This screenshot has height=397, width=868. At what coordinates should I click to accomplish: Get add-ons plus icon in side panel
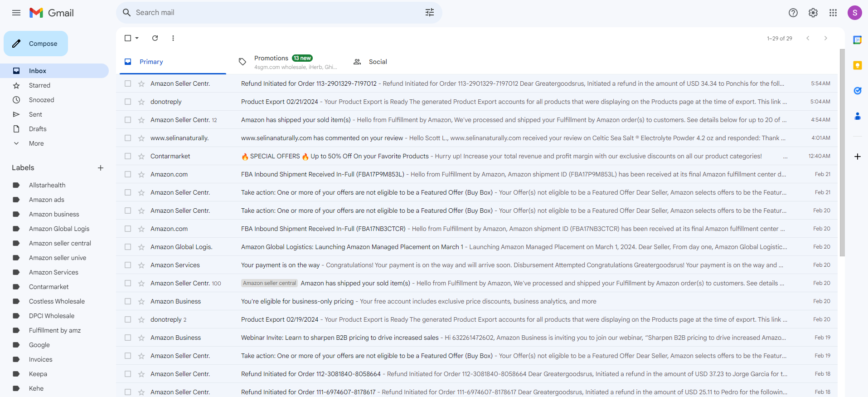[x=858, y=157]
